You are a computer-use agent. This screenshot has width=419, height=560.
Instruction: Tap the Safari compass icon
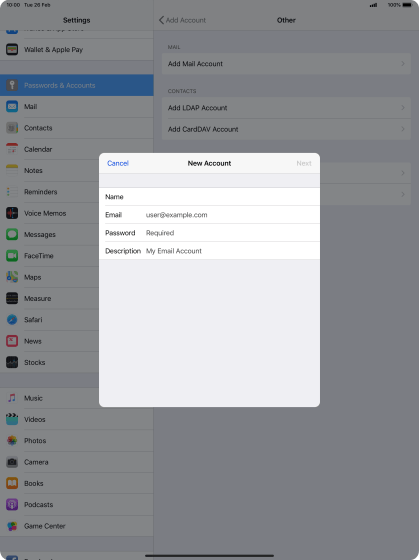[12, 320]
